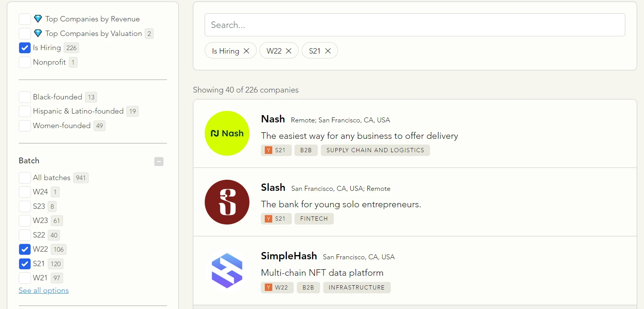Open the Nash company name
Screen dimensions: 644x309
(273, 119)
